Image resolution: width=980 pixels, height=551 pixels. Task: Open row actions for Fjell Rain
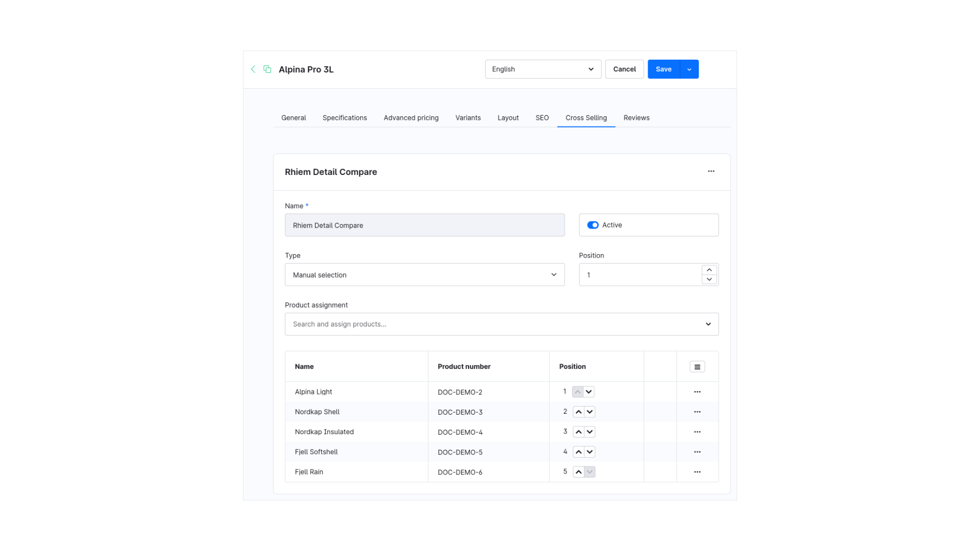[697, 472]
